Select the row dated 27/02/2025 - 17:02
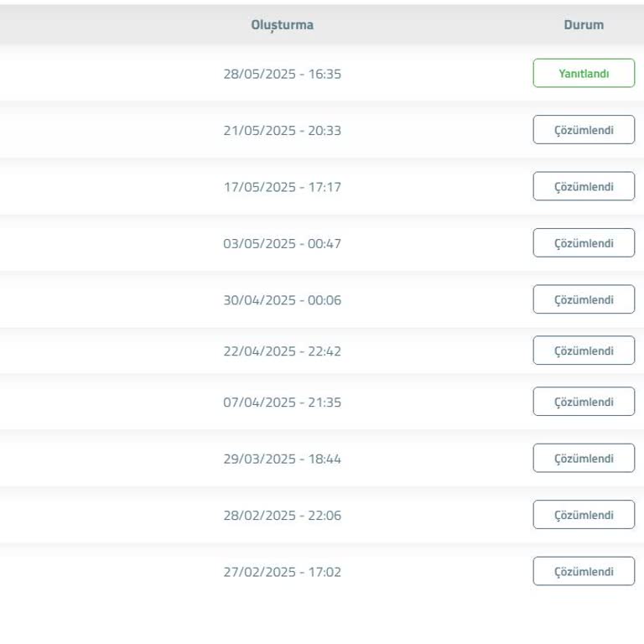This screenshot has height=644, width=644. pyautogui.click(x=282, y=572)
